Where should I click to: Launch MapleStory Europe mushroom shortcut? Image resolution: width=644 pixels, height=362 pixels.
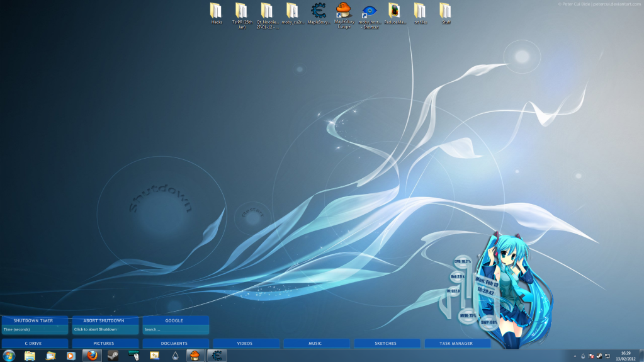click(344, 16)
